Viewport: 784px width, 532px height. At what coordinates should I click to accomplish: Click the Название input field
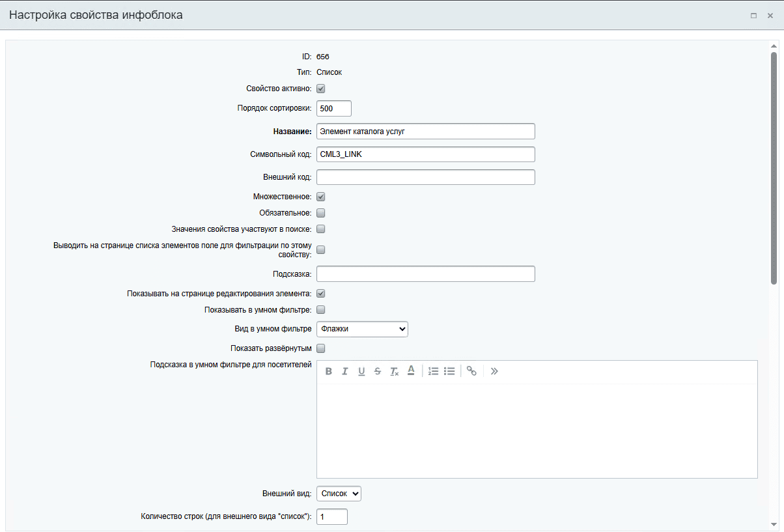(425, 132)
